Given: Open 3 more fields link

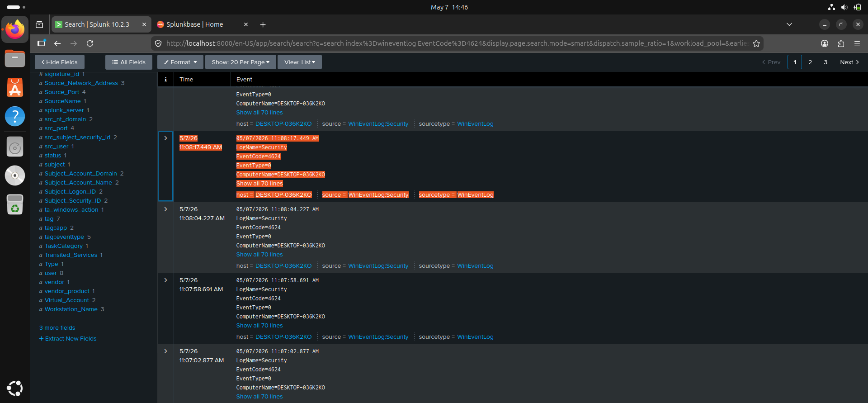Looking at the screenshot, I should click(x=57, y=328).
